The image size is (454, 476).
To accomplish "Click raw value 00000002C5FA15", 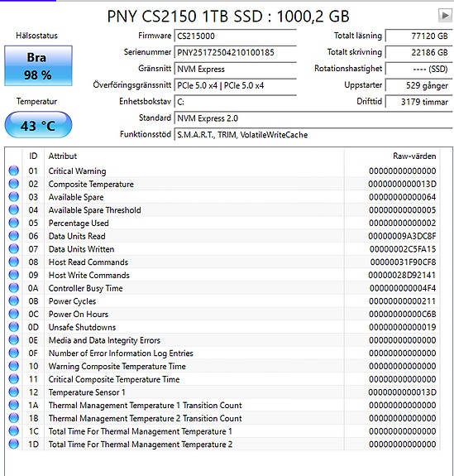I will pos(403,249).
